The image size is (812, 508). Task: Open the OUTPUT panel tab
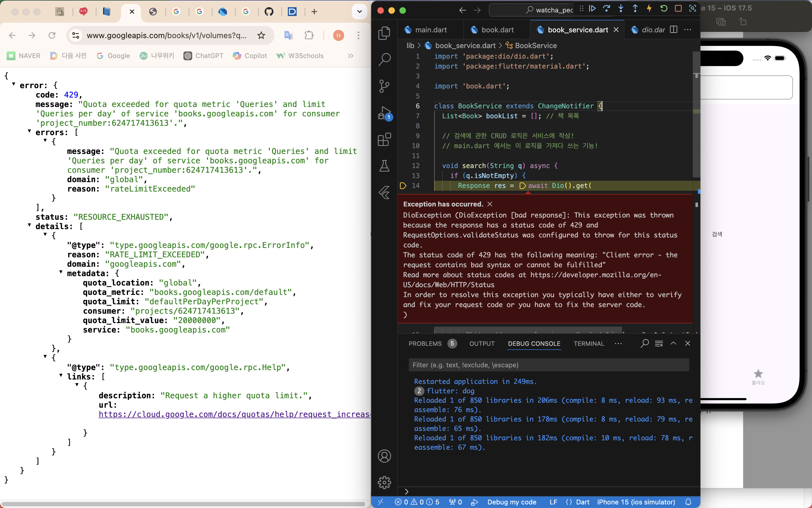coord(482,343)
